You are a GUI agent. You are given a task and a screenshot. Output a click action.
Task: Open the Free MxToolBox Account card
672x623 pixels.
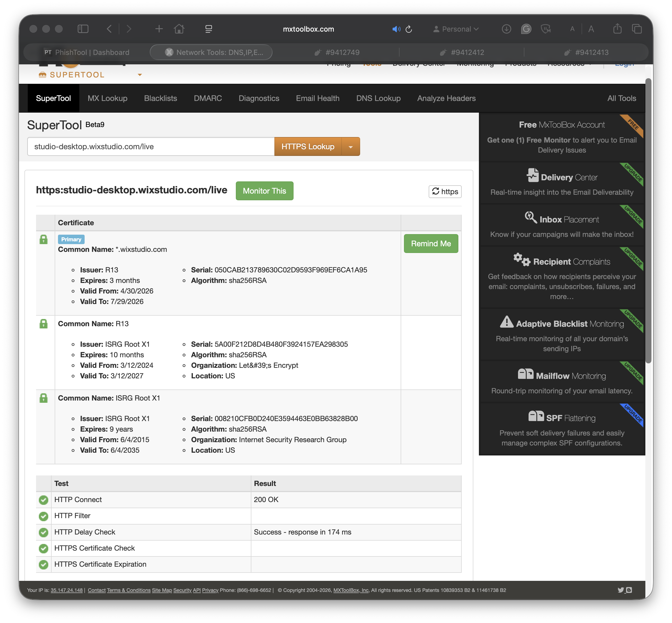point(561,137)
